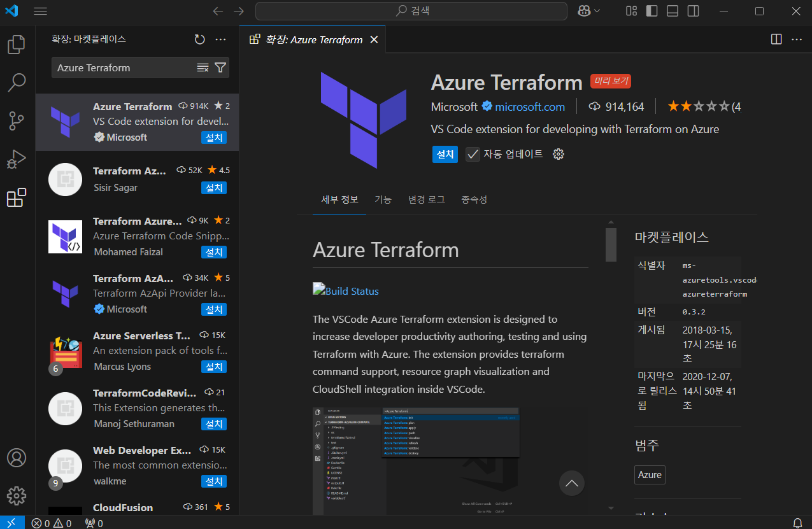Go forward with the navigation arrow
Screen dimensions: 812x529
239,11
